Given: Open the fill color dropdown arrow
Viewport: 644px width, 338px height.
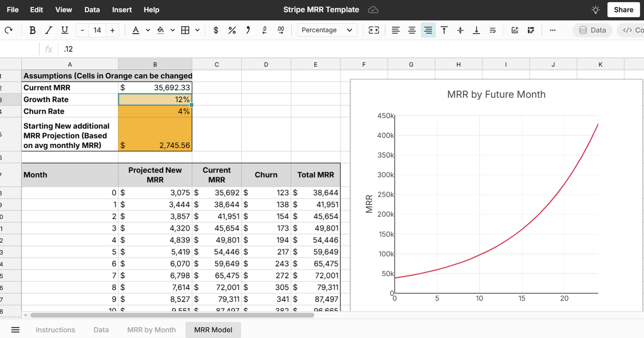Looking at the screenshot, I should coord(172,30).
